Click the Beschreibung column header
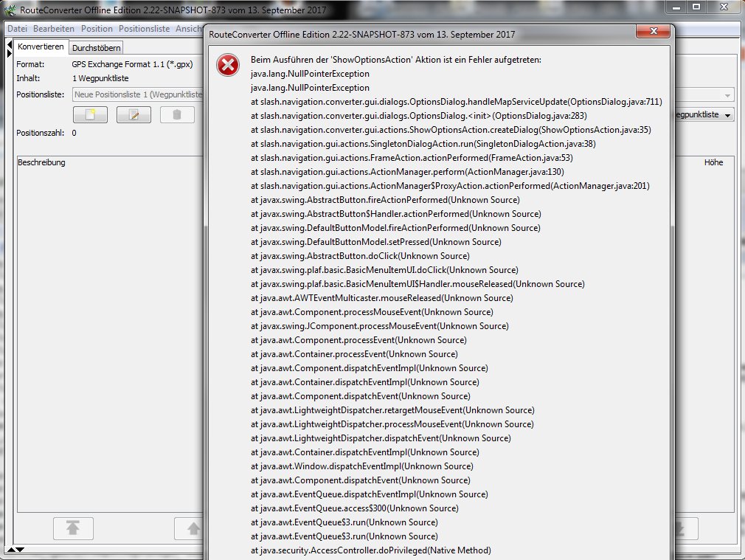The height and width of the screenshot is (560, 745). [42, 162]
